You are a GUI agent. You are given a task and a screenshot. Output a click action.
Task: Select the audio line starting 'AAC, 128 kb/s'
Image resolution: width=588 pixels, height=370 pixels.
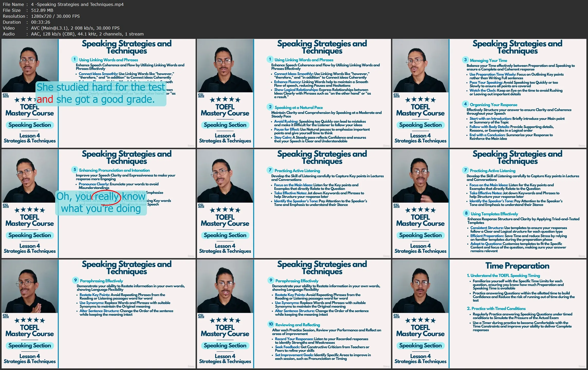87,34
